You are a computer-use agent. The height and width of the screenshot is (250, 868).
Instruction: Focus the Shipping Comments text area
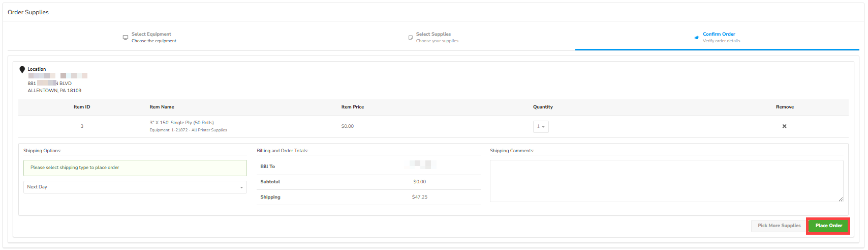click(x=666, y=181)
